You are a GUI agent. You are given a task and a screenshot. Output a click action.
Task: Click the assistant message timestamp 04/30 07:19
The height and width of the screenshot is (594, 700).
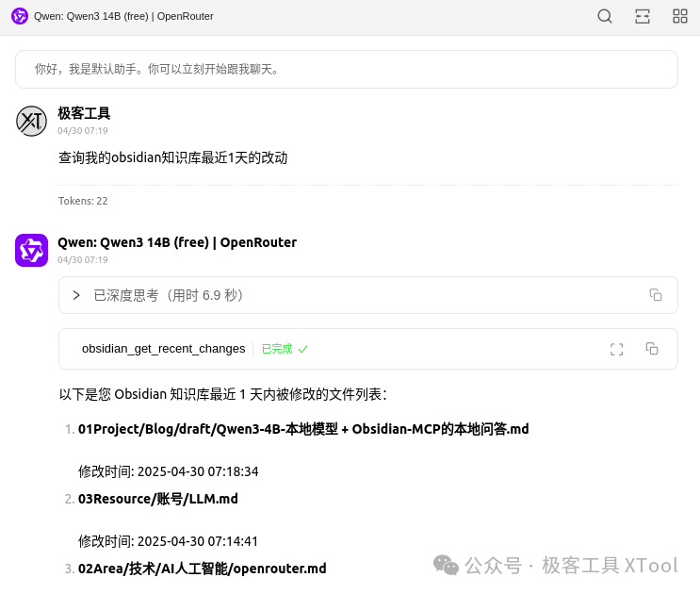tap(83, 260)
